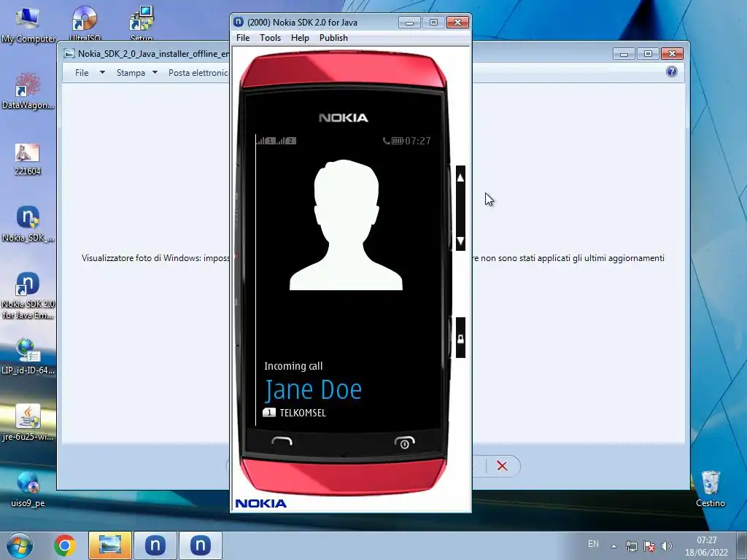Click the network tray icon
This screenshot has height=560, width=747.
point(632,546)
